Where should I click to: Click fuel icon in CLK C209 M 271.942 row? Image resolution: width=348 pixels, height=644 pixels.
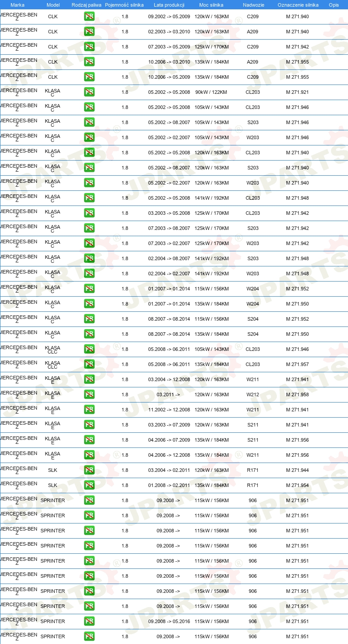tap(89, 47)
